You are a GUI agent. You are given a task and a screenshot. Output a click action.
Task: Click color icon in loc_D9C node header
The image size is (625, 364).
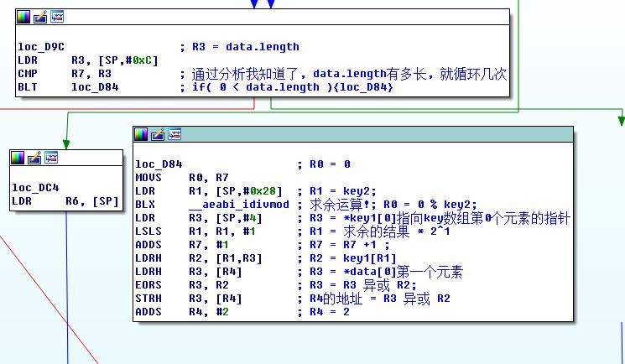pos(23,17)
